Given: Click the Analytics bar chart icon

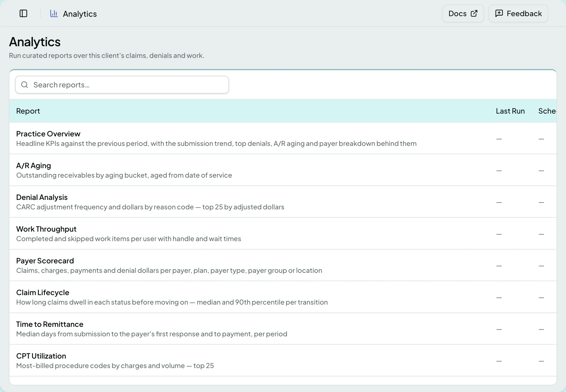Looking at the screenshot, I should [54, 13].
